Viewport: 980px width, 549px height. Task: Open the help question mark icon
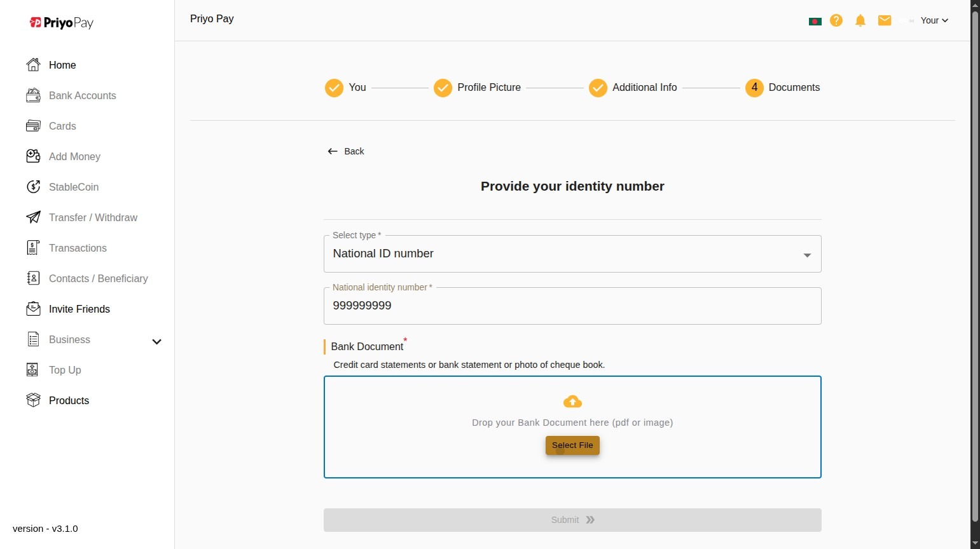pyautogui.click(x=836, y=20)
